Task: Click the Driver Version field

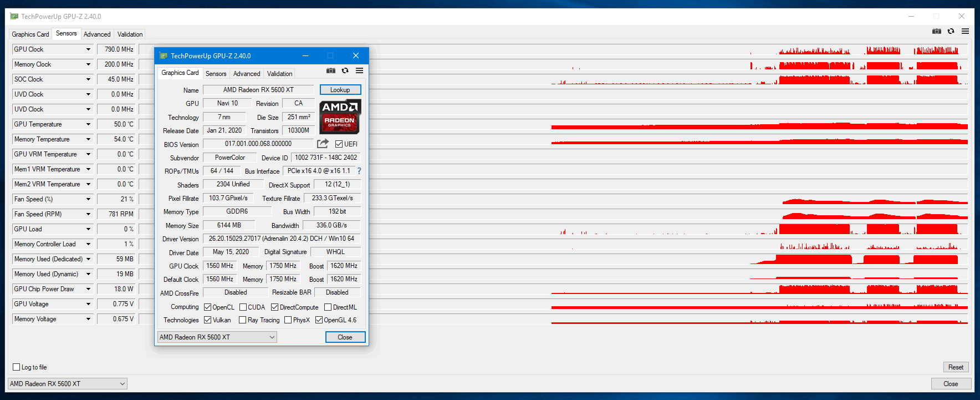Action: click(282, 239)
